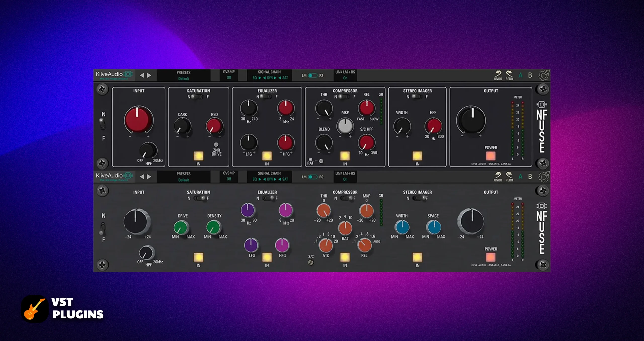Click blue WIDTH knob on bottom unit

[402, 227]
